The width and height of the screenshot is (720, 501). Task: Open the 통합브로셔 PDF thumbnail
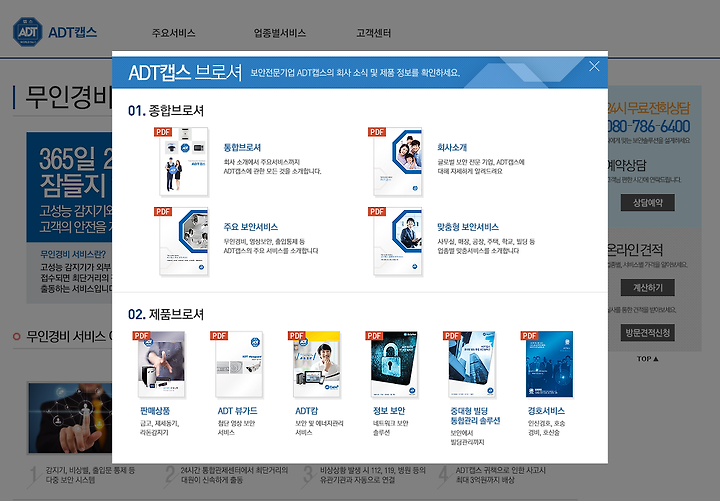pos(184,162)
